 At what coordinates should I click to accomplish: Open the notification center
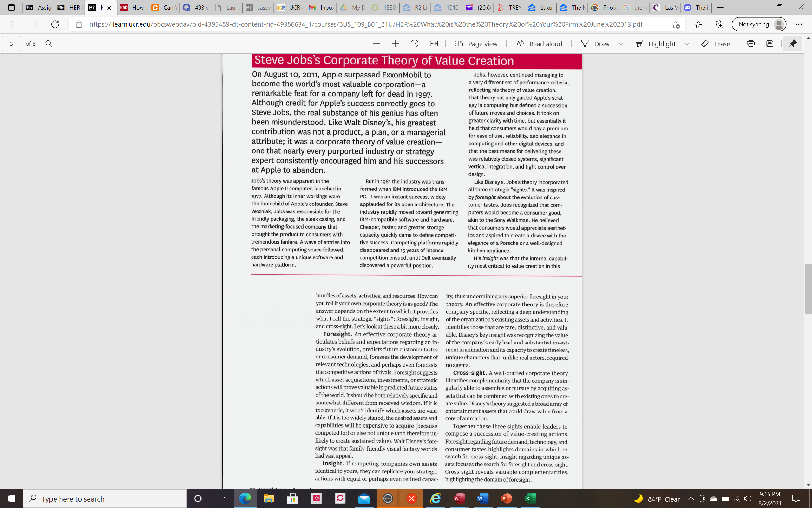click(x=796, y=498)
